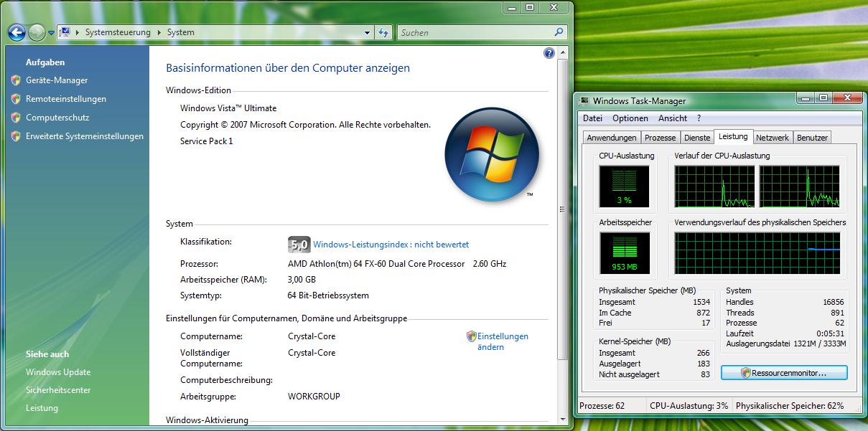Open Sicherheitscenter under Siehe auch

point(58,390)
